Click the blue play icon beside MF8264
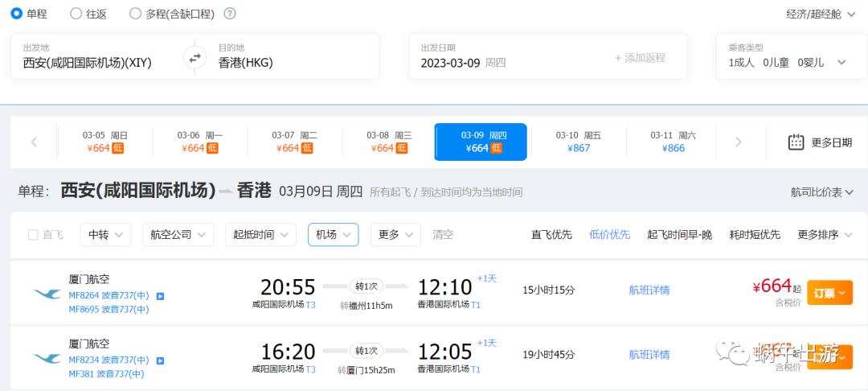Image resolution: width=868 pixels, height=391 pixels. 160,296
